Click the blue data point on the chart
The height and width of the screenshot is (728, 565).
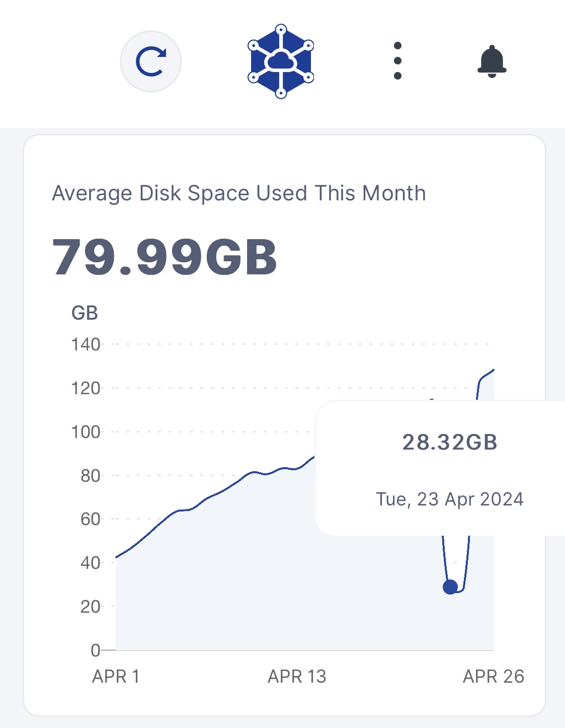point(450,587)
